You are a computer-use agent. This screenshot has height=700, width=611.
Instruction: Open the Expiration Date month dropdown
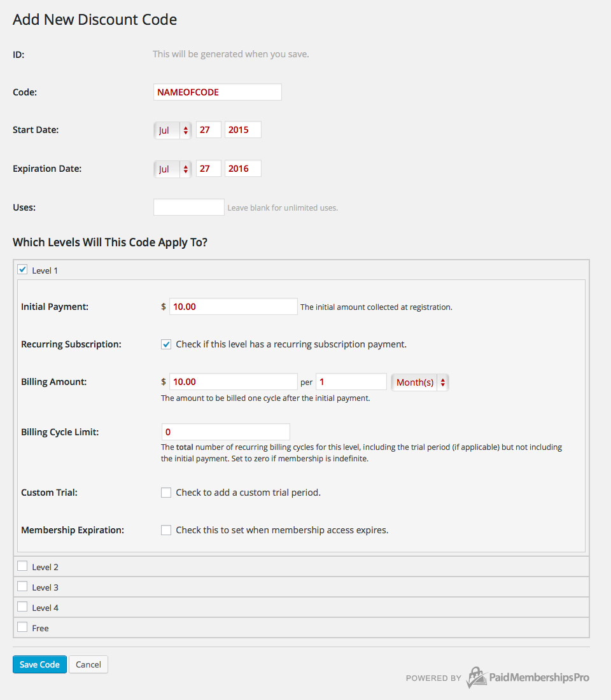pyautogui.click(x=172, y=169)
